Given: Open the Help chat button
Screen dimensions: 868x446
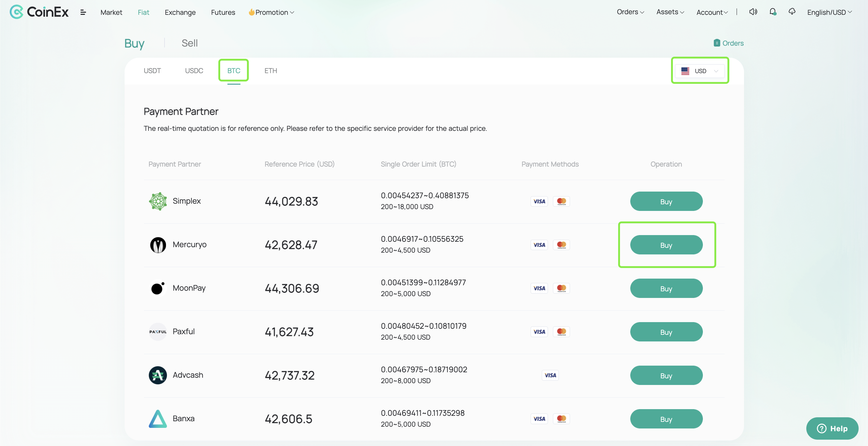Looking at the screenshot, I should coord(832,428).
